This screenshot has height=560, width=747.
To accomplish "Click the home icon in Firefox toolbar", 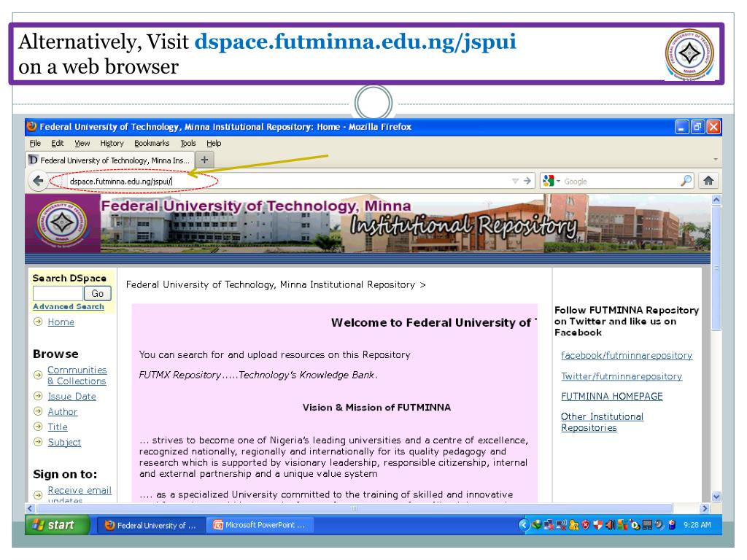I will (x=708, y=181).
